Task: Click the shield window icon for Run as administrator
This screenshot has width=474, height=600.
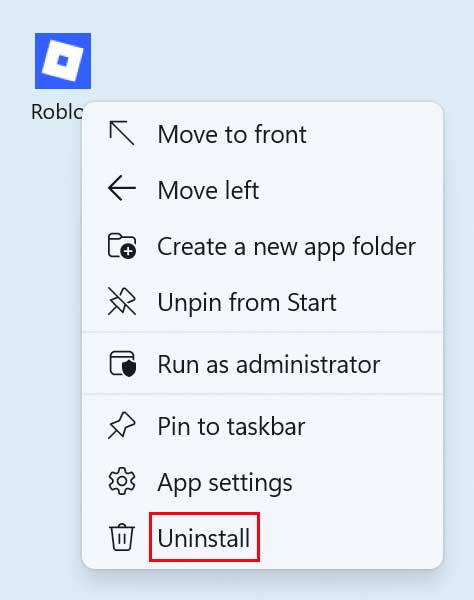Action: [x=122, y=364]
